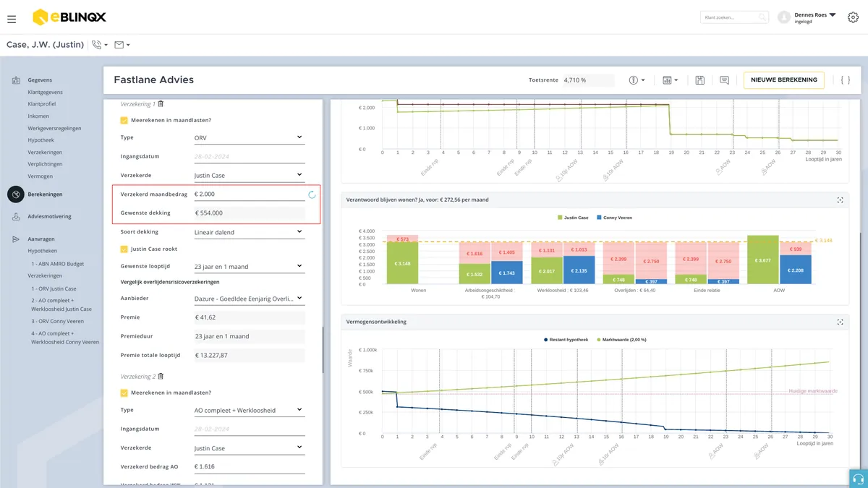Open the email envelope options

pos(122,45)
